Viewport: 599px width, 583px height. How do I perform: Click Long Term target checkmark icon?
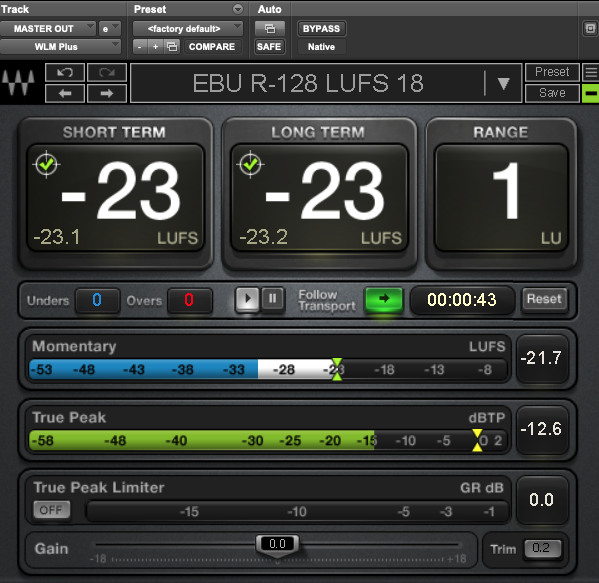tap(250, 165)
